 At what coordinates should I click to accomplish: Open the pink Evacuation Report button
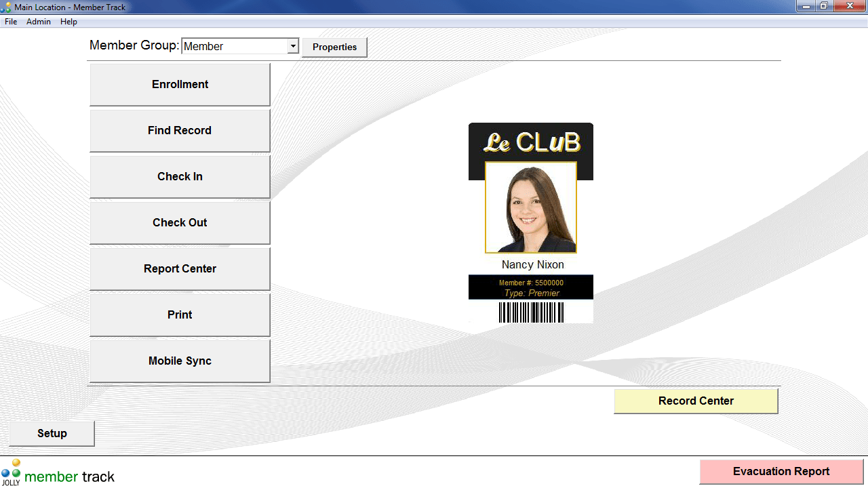click(781, 472)
